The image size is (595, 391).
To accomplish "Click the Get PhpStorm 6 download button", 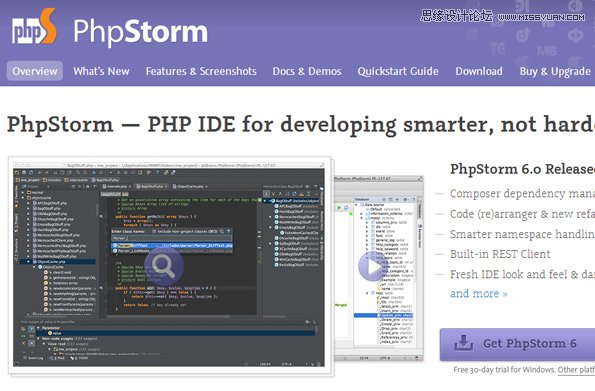I will [518, 344].
